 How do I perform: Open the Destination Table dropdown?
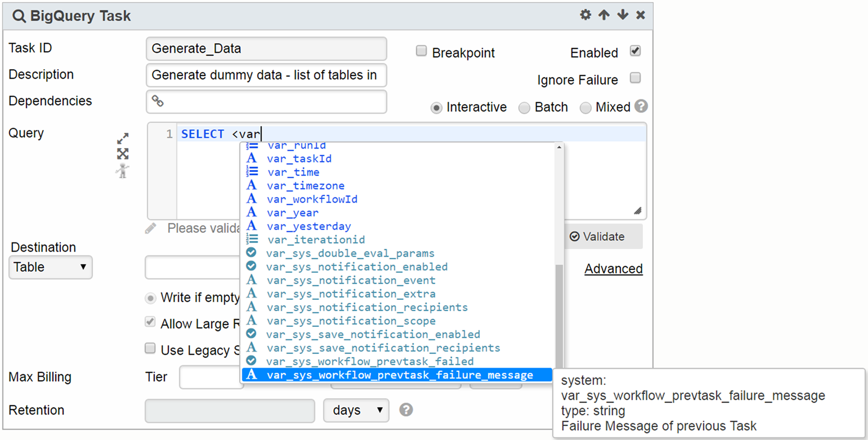[x=51, y=267]
